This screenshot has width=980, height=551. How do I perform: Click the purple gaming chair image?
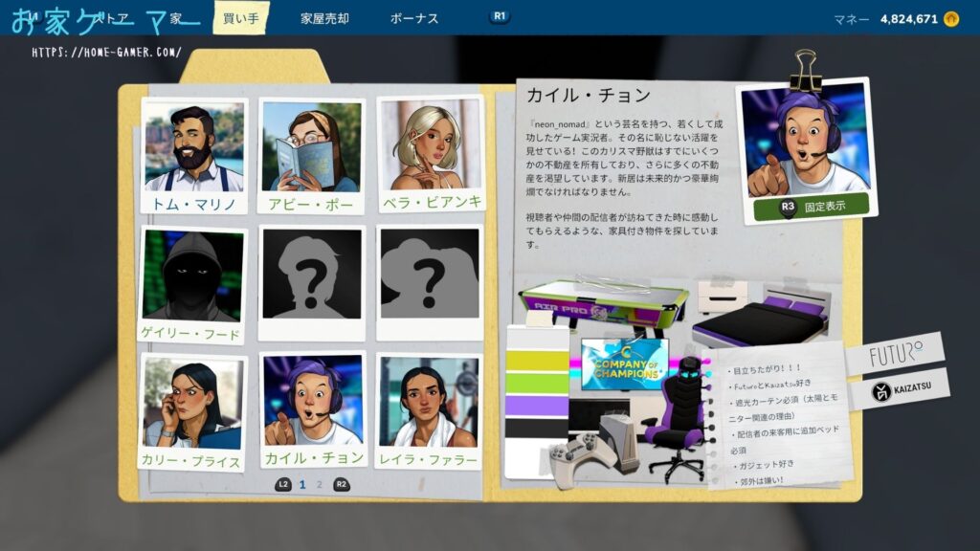point(677,418)
